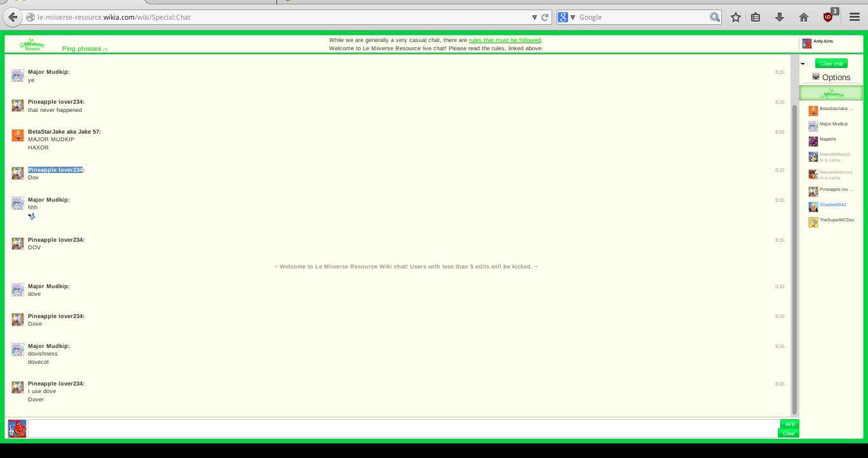Click Major Mudkip avatar beside 'dove' message
868x458 pixels.
18,290
